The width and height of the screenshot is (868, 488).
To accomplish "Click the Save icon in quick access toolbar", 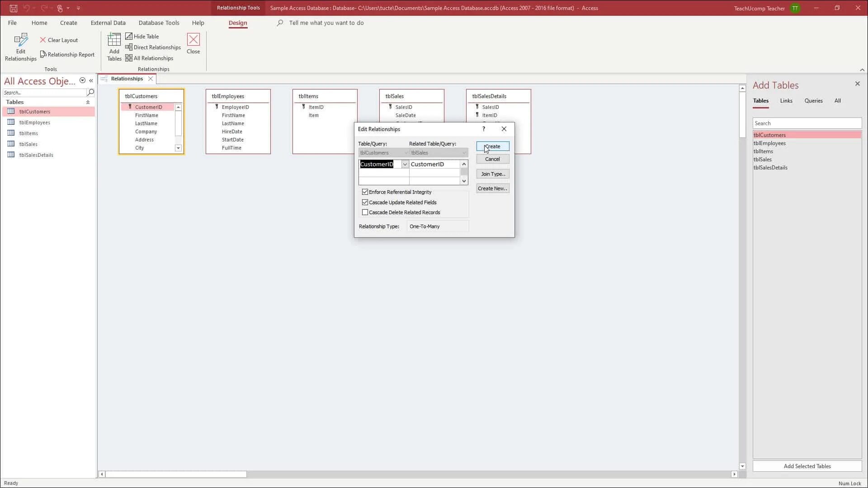I will (x=14, y=8).
